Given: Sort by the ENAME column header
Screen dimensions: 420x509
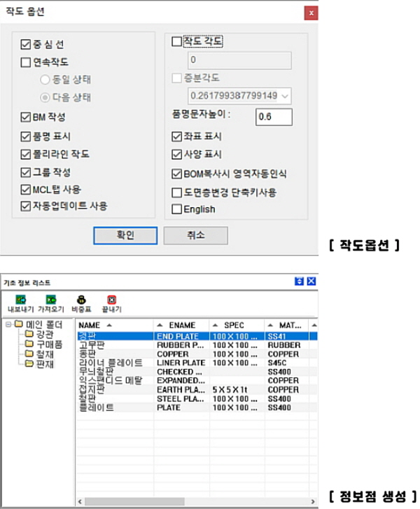Looking at the screenshot, I should pyautogui.click(x=181, y=325).
